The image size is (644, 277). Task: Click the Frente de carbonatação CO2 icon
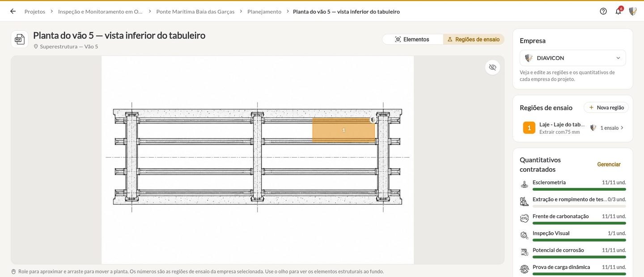[525, 218]
